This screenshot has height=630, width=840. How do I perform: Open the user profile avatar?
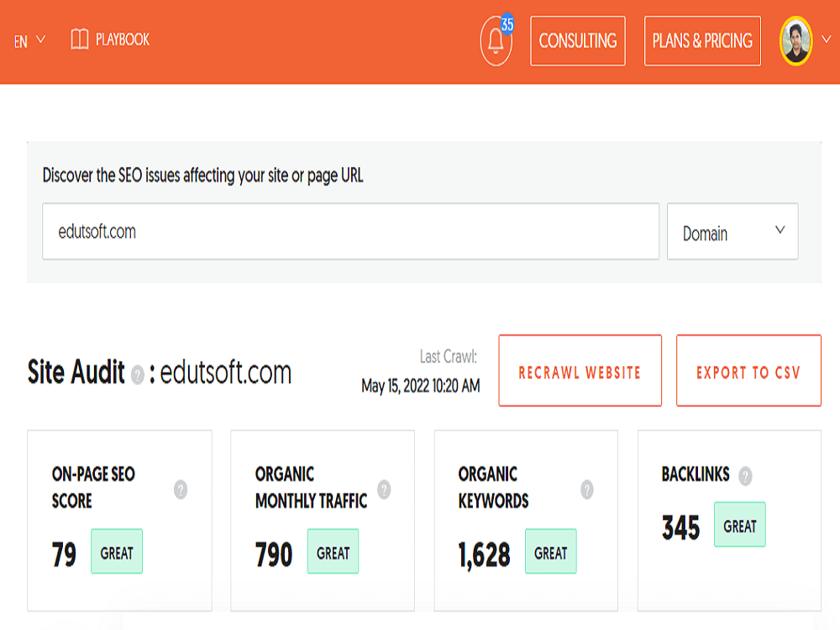pyautogui.click(x=795, y=40)
